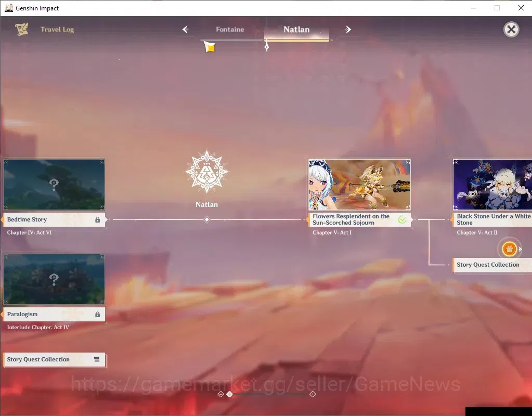Viewport: 532px width, 416px height.
Task: Click the Bedtime Story quest label
Action: (x=54, y=219)
